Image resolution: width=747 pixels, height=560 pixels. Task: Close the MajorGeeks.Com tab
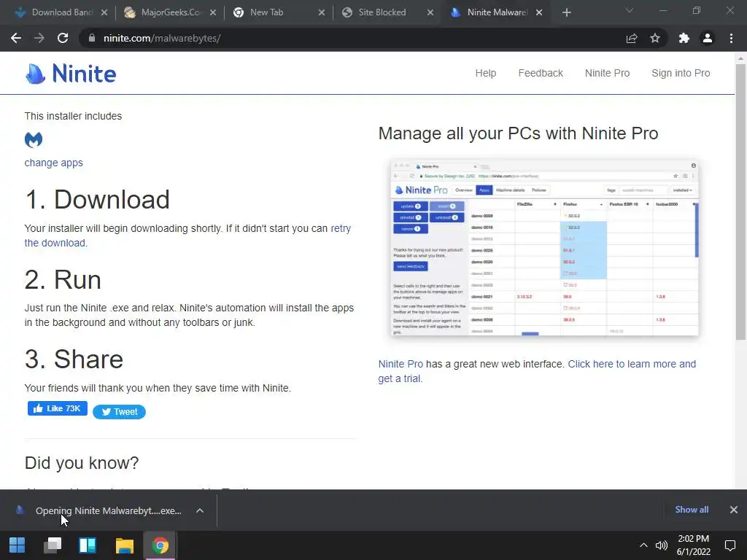point(213,12)
